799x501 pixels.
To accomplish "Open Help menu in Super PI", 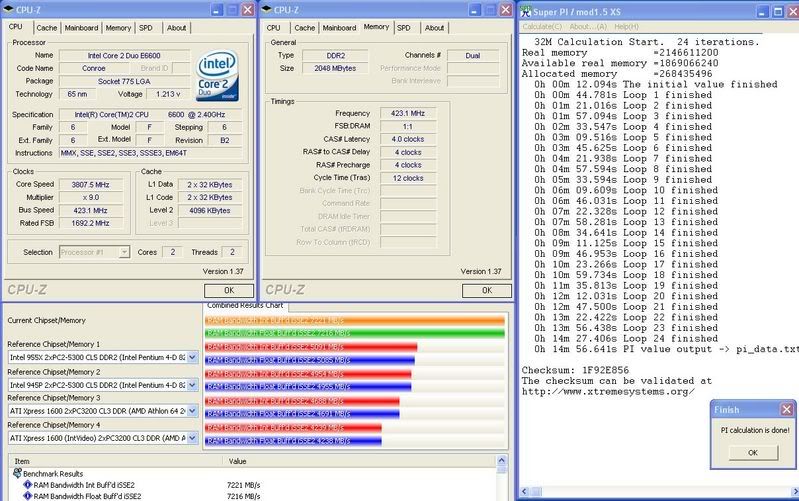I will (x=626, y=27).
